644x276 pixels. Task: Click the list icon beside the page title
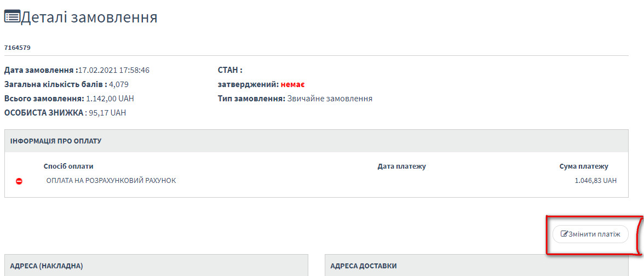pos(12,17)
